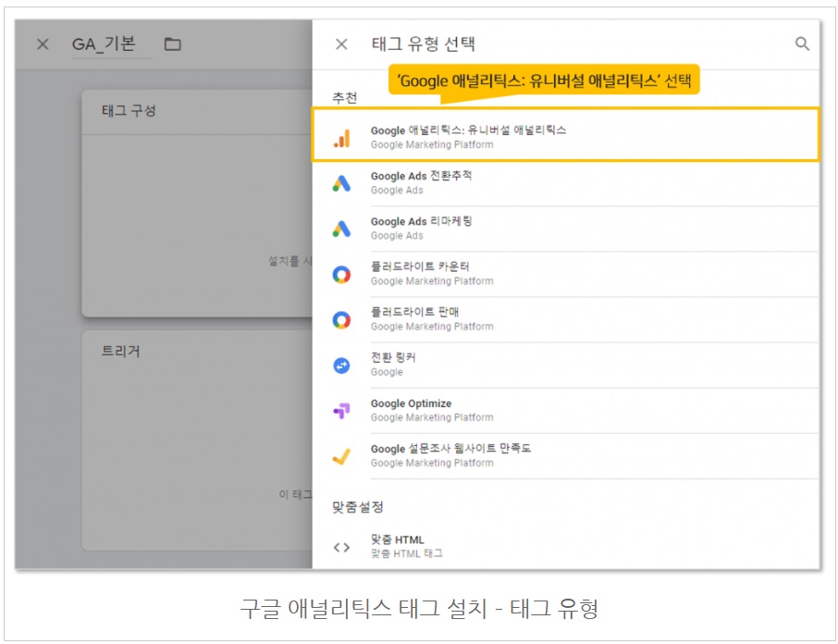
Task: Select 플러드라이트 카운터 tag type
Action: pyautogui.click(x=565, y=274)
